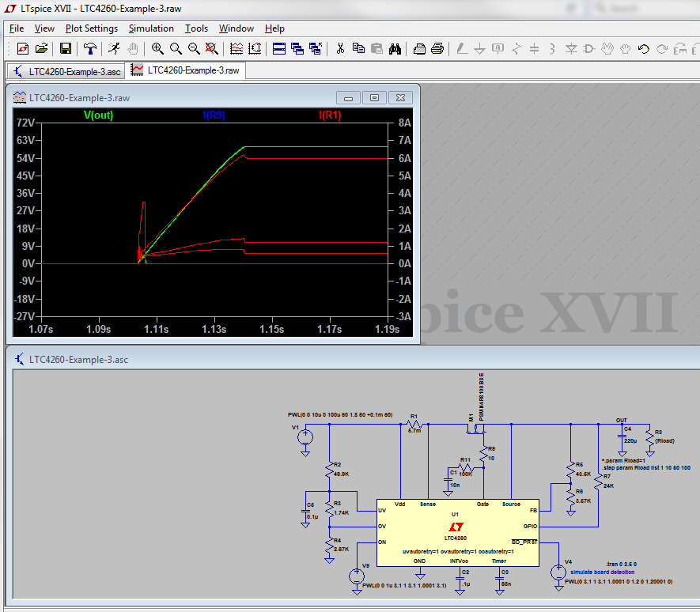Open a file with the folder icon
This screenshot has width=700, height=612.
click(x=41, y=48)
